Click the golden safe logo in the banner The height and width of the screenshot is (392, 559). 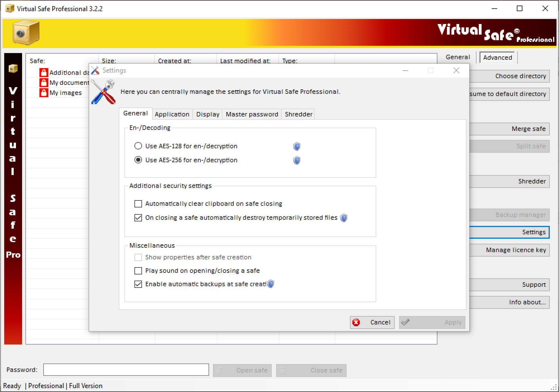coord(26,33)
